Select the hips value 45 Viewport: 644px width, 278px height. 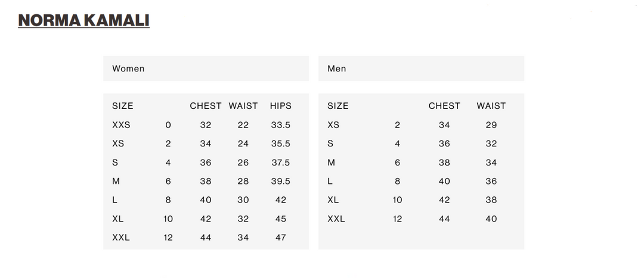tap(280, 218)
